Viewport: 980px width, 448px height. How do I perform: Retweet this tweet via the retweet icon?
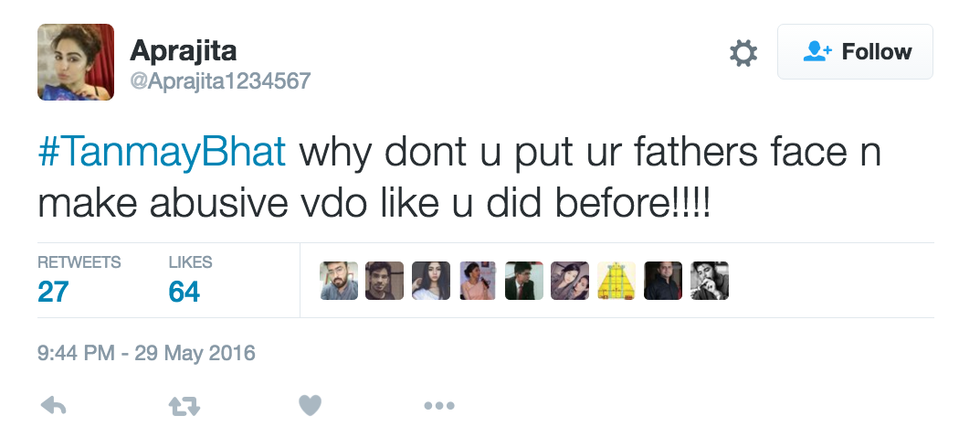[x=184, y=406]
